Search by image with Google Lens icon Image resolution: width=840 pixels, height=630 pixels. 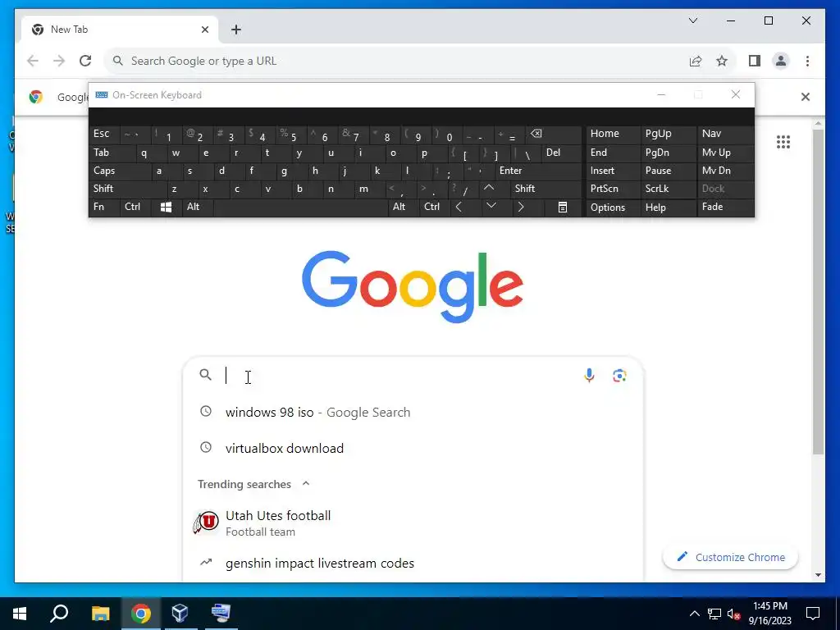619,376
